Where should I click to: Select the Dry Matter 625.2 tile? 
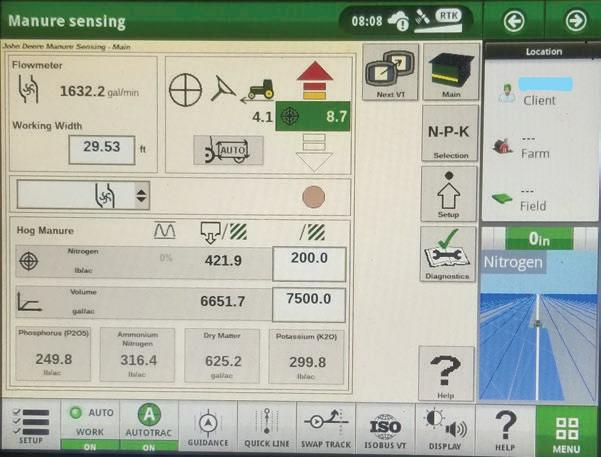coord(222,356)
